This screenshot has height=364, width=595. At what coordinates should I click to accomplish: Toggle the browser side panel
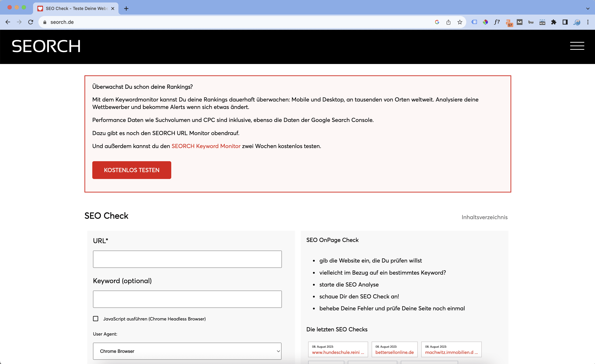[x=565, y=22]
